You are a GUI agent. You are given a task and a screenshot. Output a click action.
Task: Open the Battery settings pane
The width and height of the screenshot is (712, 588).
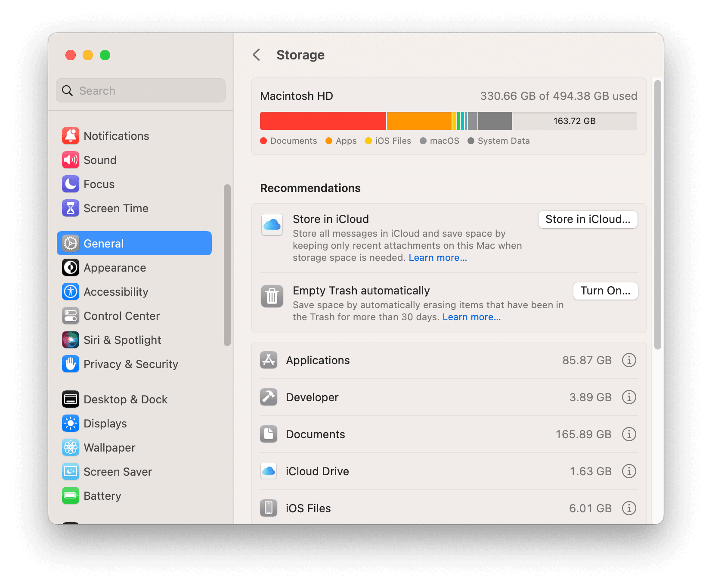[102, 496]
